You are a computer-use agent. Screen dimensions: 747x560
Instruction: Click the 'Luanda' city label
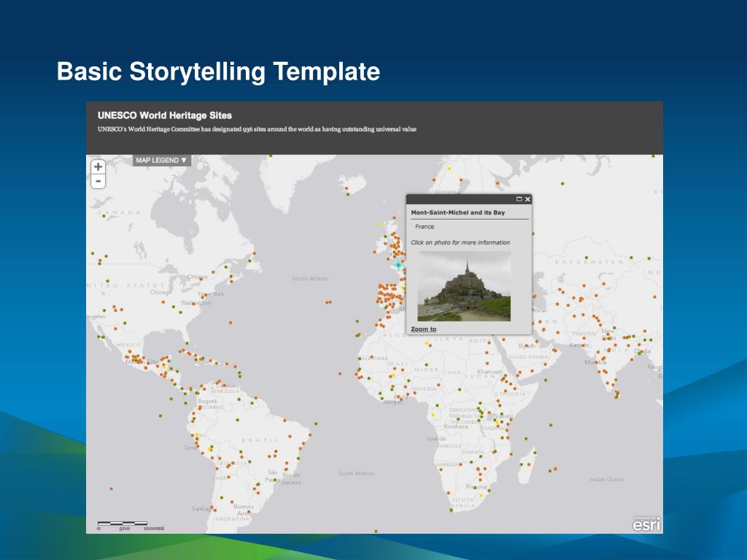(x=436, y=438)
